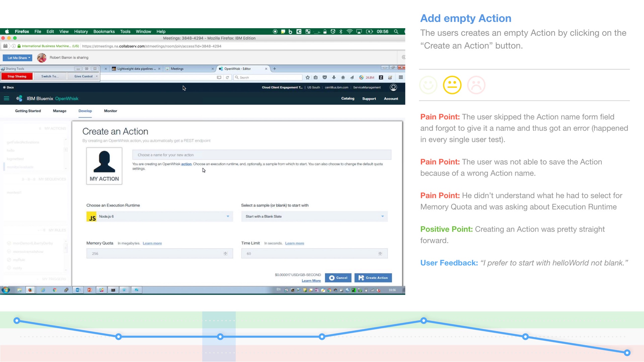
Task: Open Learn more link for Time Limit
Action: pyautogui.click(x=294, y=243)
